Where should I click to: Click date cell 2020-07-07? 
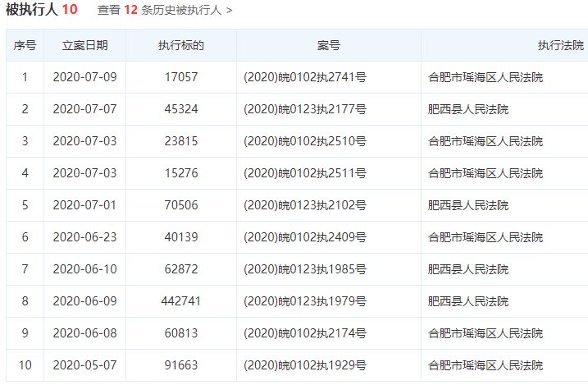pyautogui.click(x=84, y=109)
